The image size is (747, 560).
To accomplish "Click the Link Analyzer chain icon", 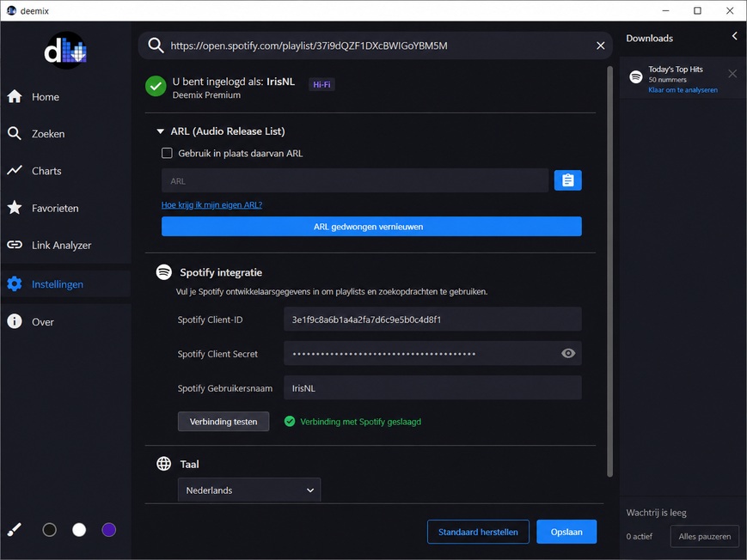I will (x=15, y=245).
